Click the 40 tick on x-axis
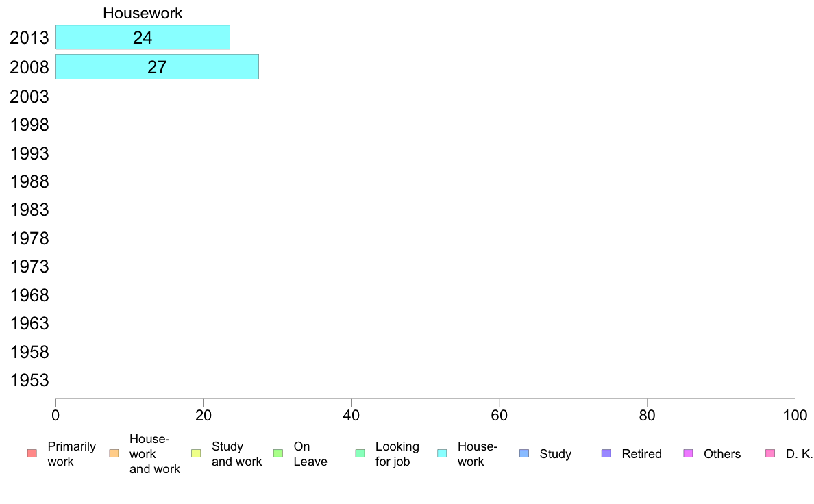Screen dimensions: 814x504 coord(351,415)
